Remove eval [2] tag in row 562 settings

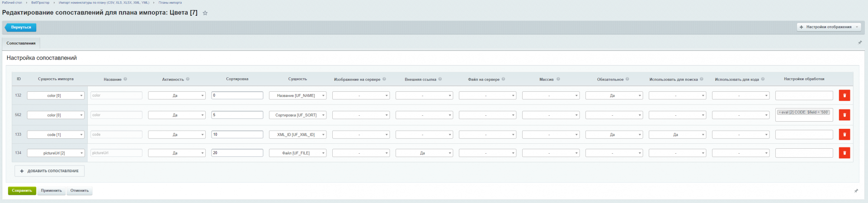[x=780, y=113]
